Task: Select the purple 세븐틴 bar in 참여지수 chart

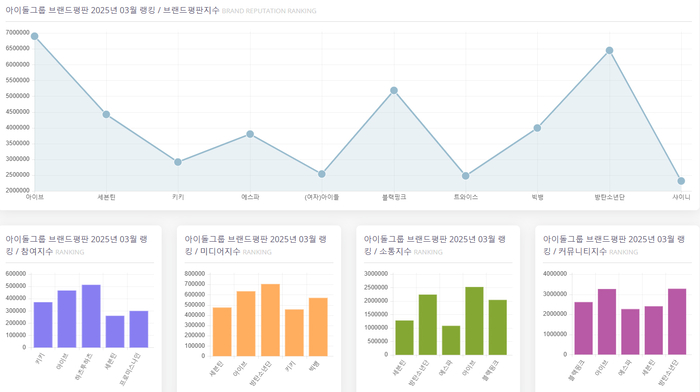Action: (115, 332)
